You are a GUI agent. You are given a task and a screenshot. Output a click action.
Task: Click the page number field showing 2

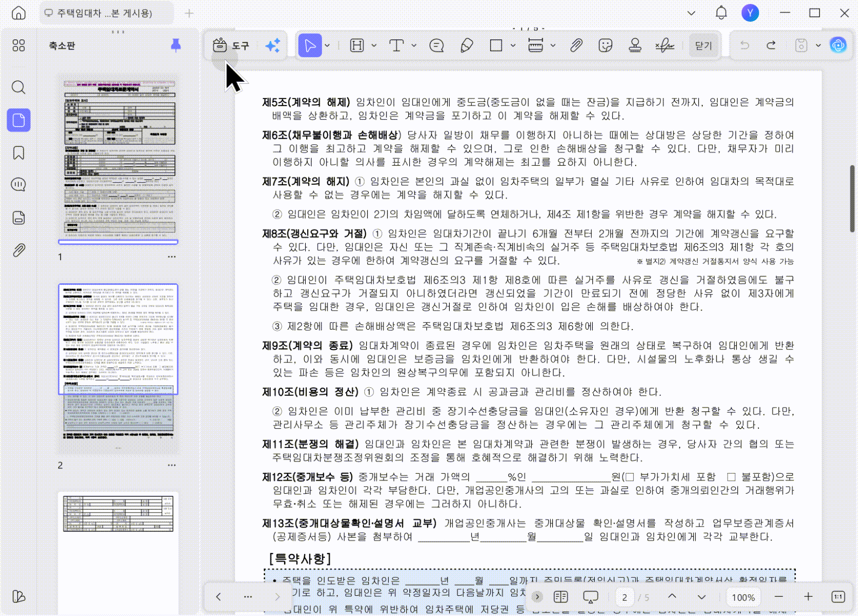coord(625,597)
